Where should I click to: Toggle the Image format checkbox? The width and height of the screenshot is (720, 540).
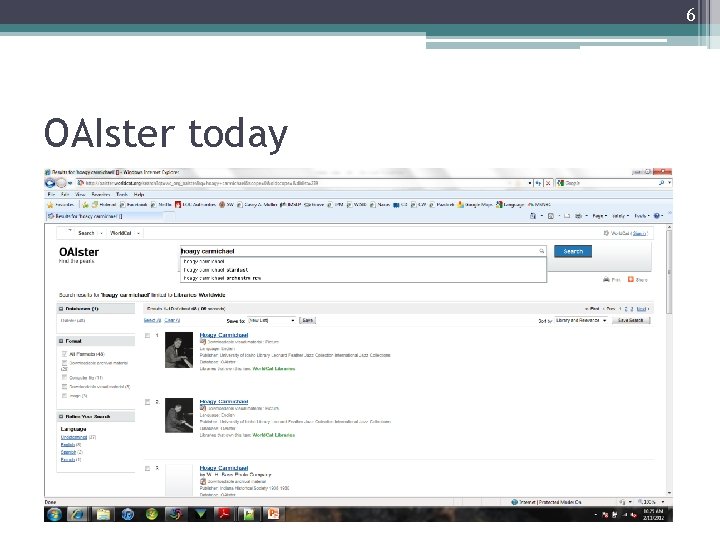(x=64, y=395)
